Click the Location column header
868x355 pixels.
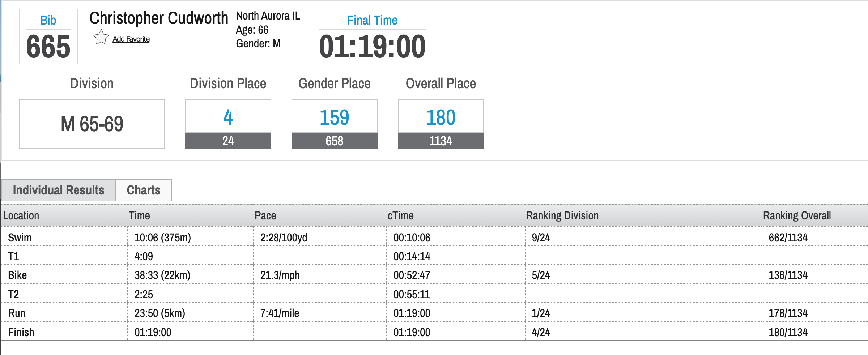point(21,216)
